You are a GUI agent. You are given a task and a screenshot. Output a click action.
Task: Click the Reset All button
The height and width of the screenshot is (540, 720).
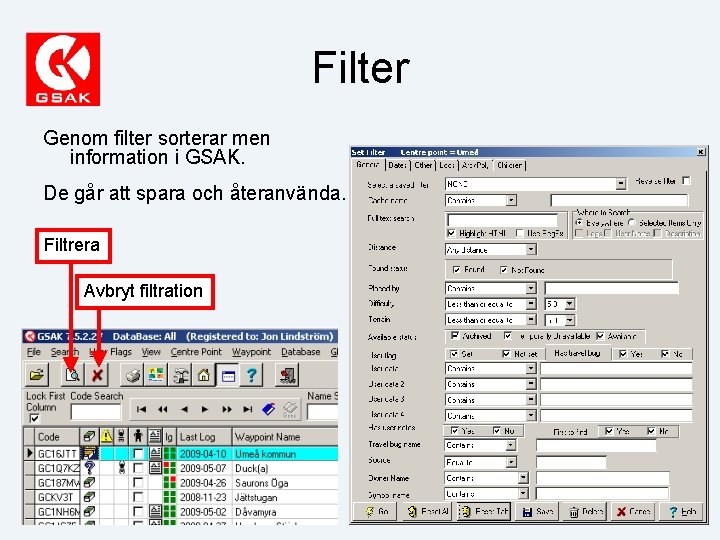coord(428,511)
